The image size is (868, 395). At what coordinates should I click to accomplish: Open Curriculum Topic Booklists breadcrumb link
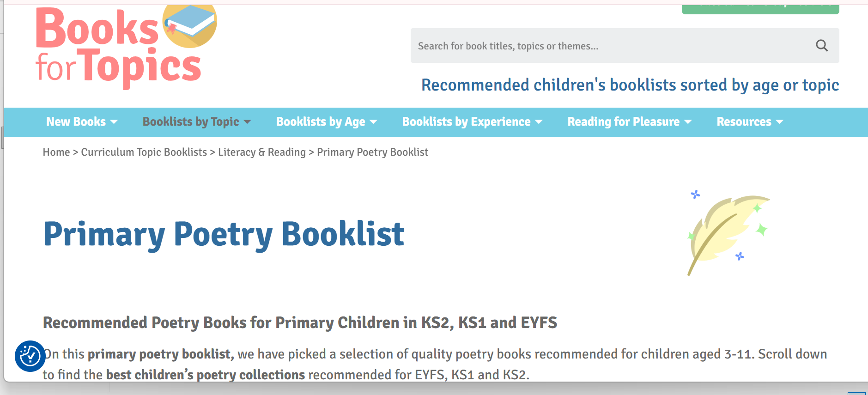pos(144,152)
